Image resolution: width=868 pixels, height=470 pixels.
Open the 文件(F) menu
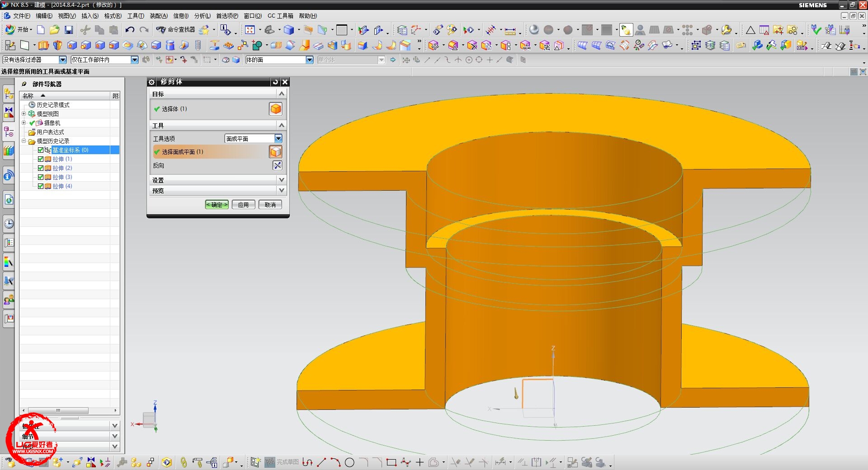[22, 16]
